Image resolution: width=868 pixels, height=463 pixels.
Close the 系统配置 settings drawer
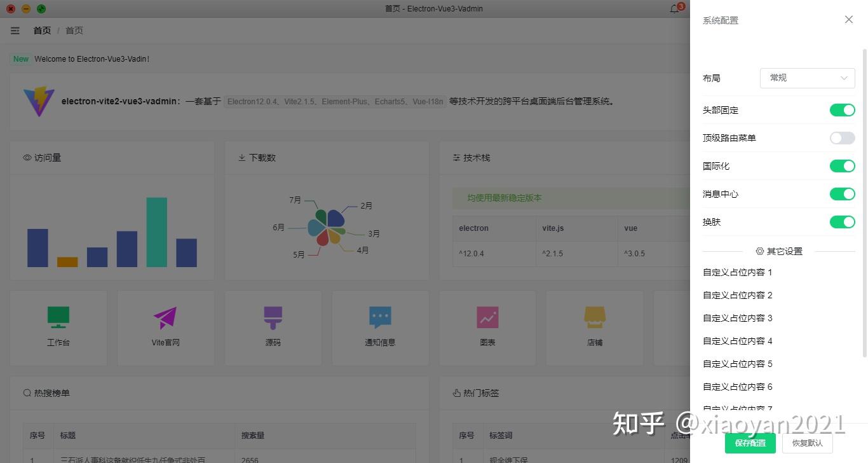[848, 19]
